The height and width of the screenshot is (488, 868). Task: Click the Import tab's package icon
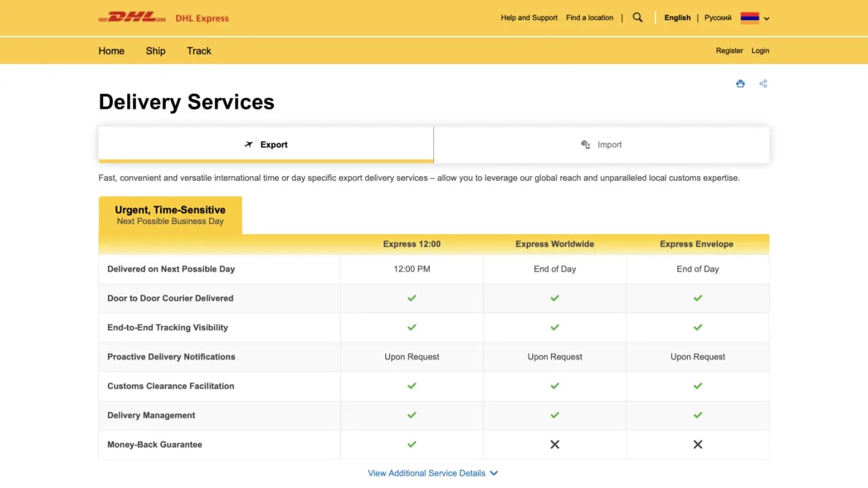pos(585,145)
